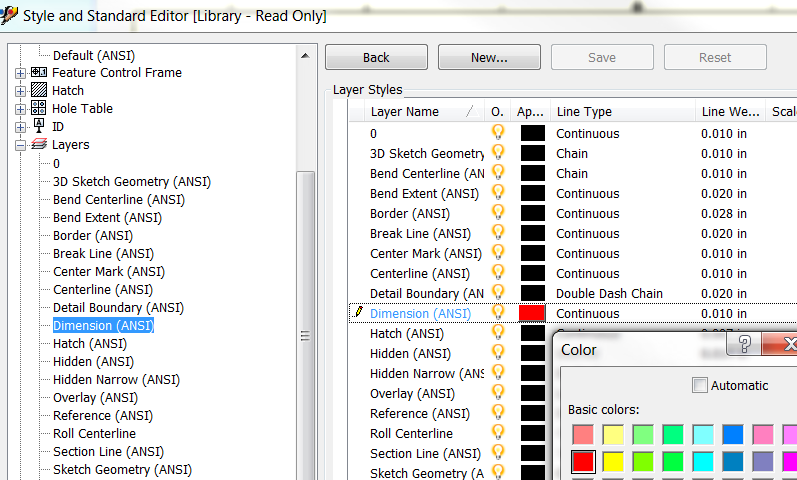Select Roll Centerline tree item

95,433
